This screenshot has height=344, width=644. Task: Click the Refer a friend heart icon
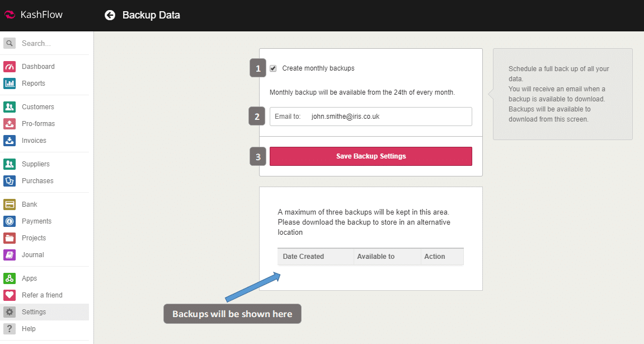pos(10,295)
